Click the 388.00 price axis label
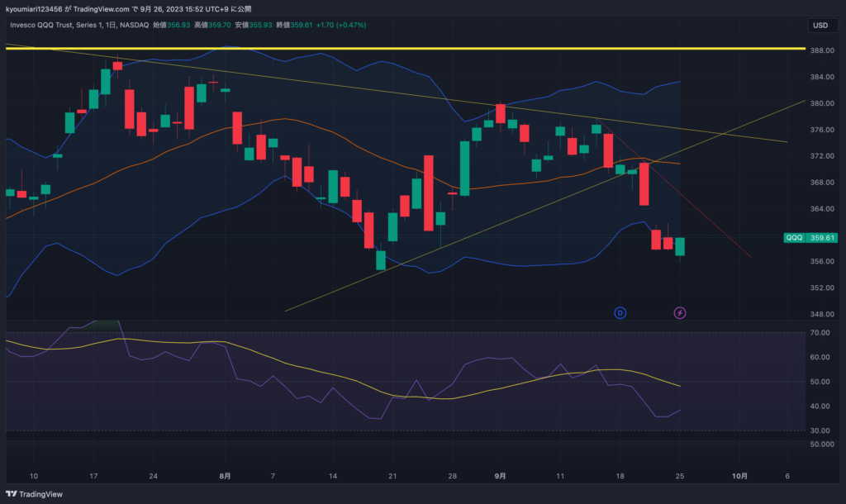 [x=822, y=50]
